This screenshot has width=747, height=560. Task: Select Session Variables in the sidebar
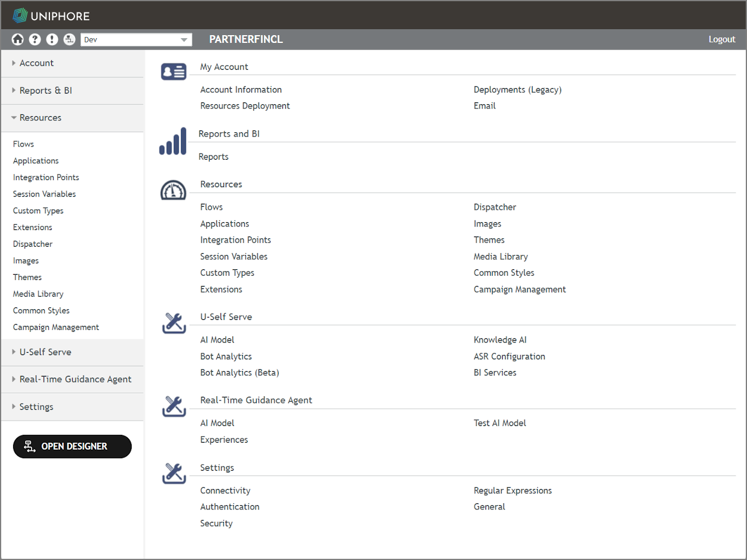click(45, 194)
